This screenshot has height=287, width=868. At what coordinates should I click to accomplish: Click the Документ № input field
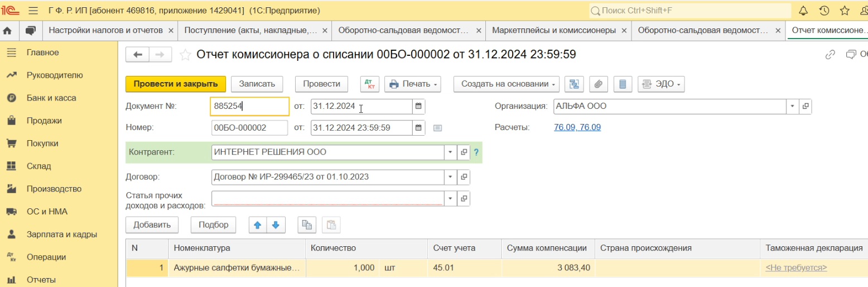click(249, 106)
